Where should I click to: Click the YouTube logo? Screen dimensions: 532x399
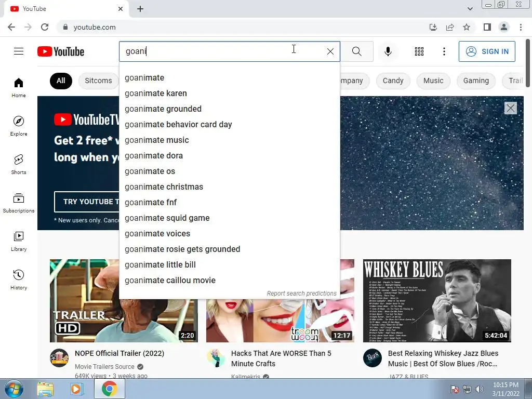coord(61,51)
